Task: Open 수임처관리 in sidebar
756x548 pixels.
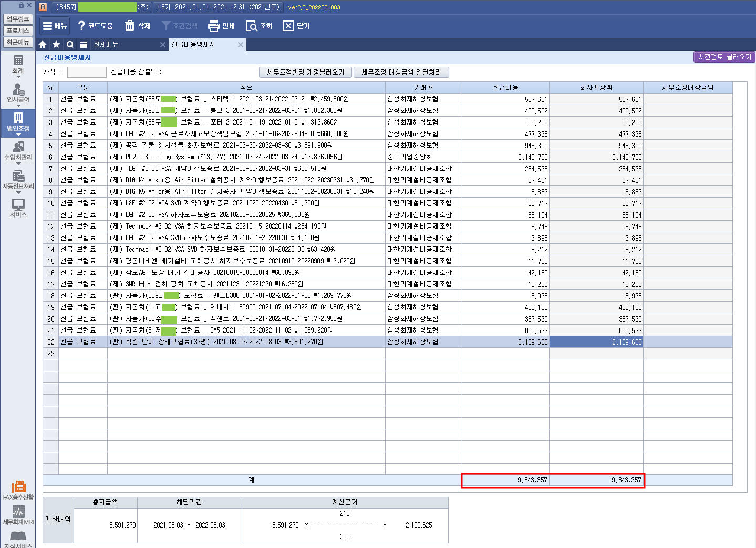Action: coord(18,151)
